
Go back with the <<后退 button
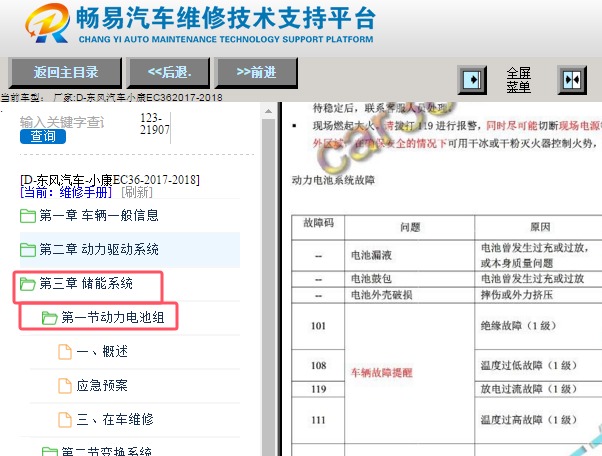(x=169, y=73)
